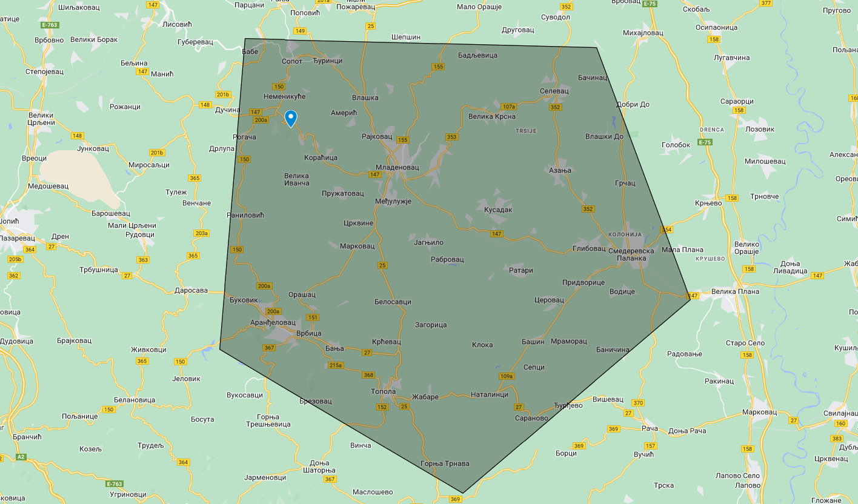The width and height of the screenshot is (858, 504).
Task: Click the 368 road shield above Топола
Action: 368,375
